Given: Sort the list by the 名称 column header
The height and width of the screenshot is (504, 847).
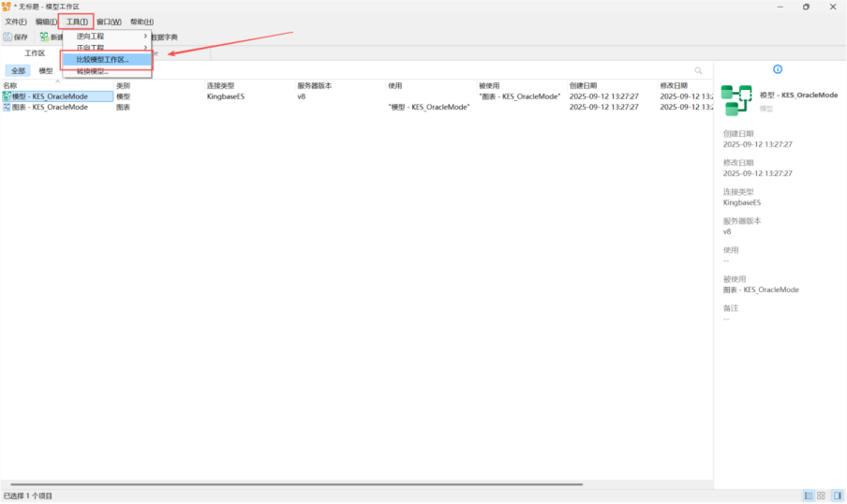Looking at the screenshot, I should [10, 85].
